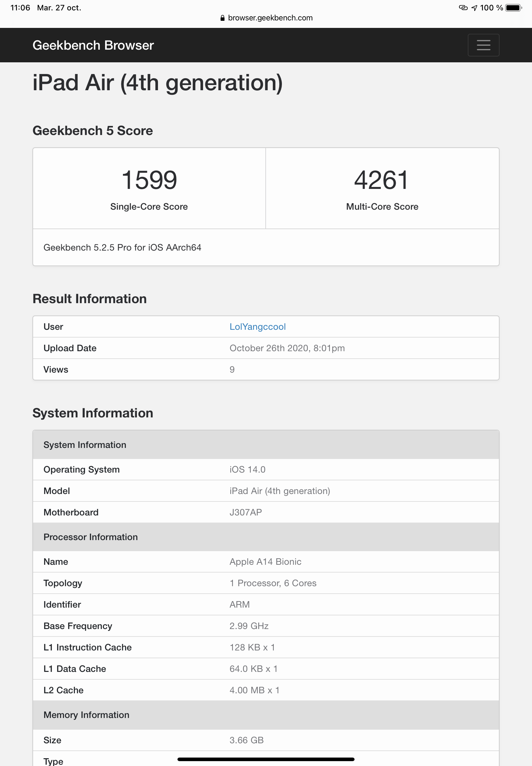Click the L1 Instruction Cache label
This screenshot has width=532, height=766.
pos(87,647)
